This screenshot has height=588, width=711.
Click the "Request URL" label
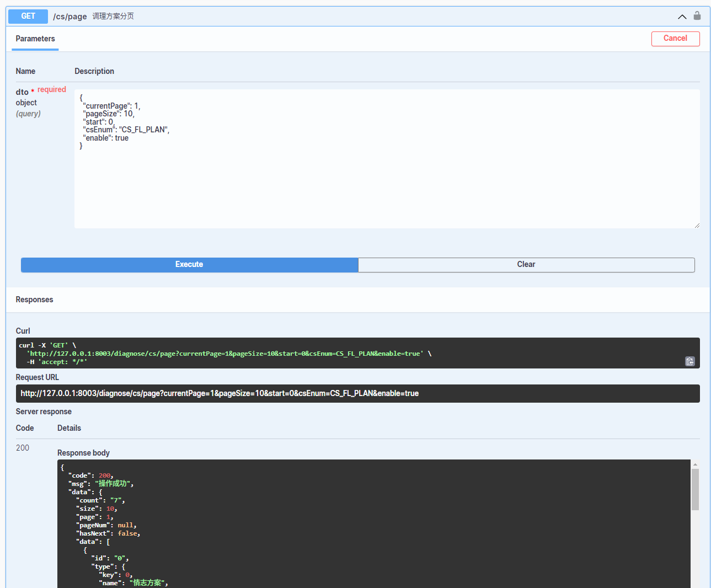(x=38, y=377)
